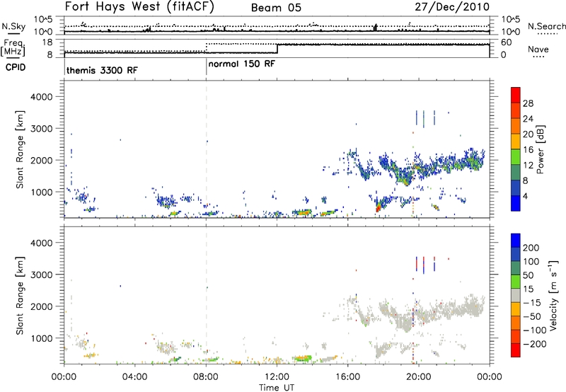Select the 'N.Sky' legend label
566x392 pixels.
coord(13,26)
